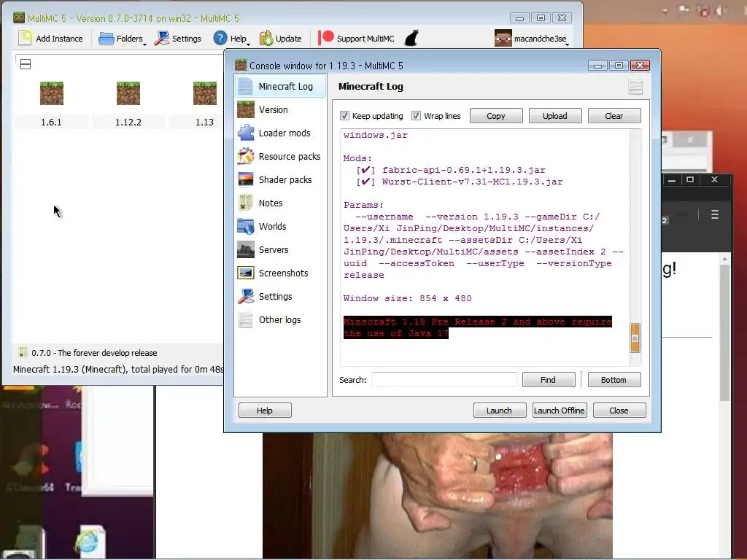The image size is (747, 560).
Task: Open the Notes page
Action: 280,203
